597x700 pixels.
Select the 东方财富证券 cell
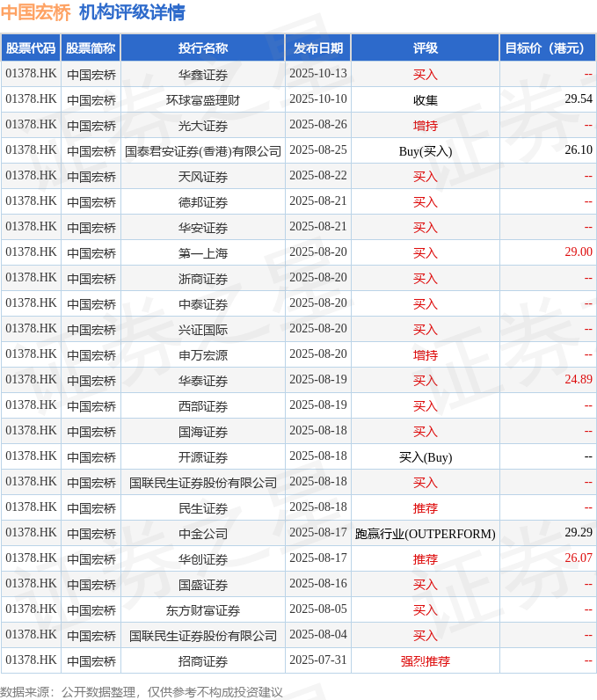pyautogui.click(x=203, y=609)
